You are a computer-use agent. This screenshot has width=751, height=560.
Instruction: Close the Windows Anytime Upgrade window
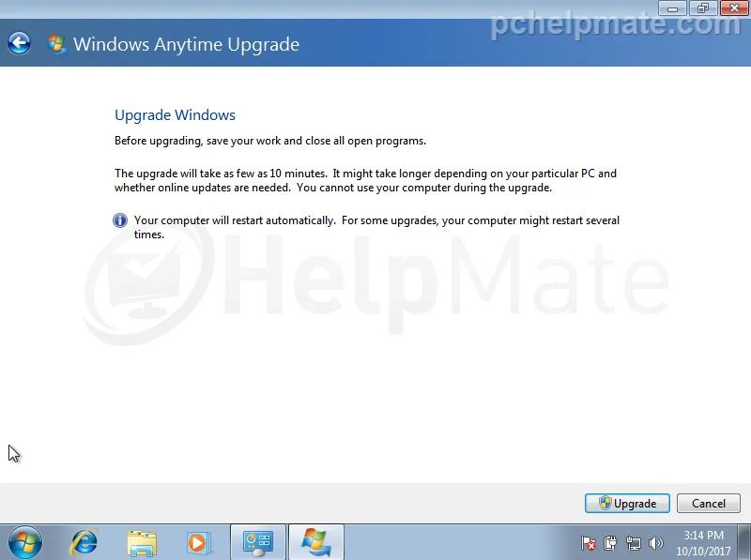tap(734, 8)
